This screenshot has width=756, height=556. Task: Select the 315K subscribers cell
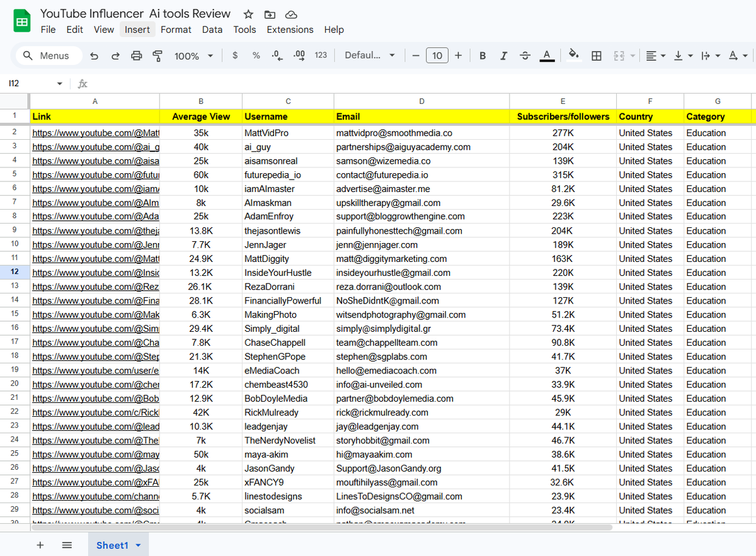pos(563,175)
